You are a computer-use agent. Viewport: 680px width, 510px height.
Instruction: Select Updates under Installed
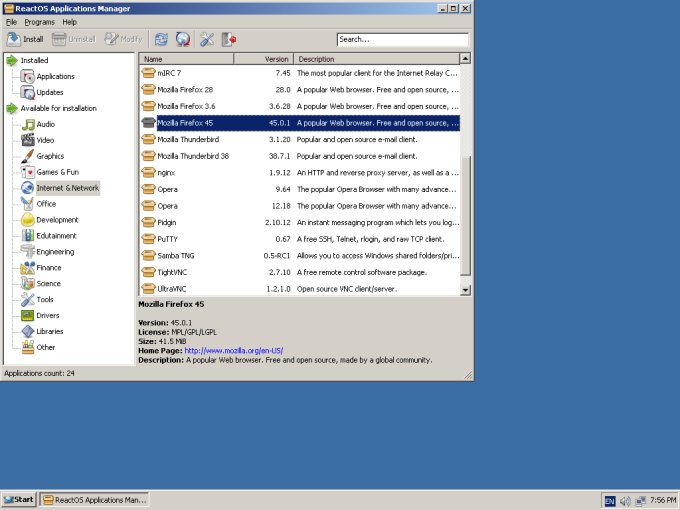(x=50, y=92)
